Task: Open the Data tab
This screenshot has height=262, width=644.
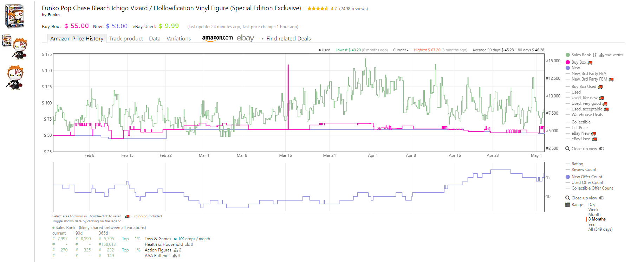Action: (155, 39)
